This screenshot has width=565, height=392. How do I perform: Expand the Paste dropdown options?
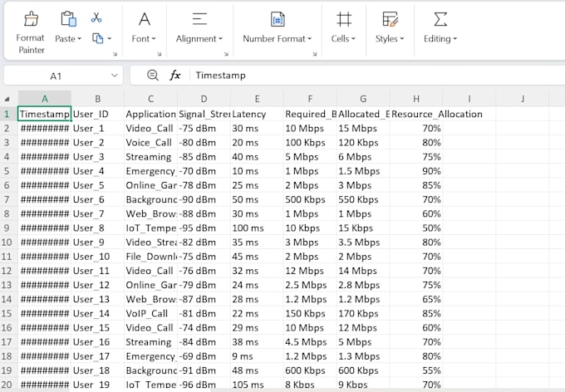click(x=80, y=38)
